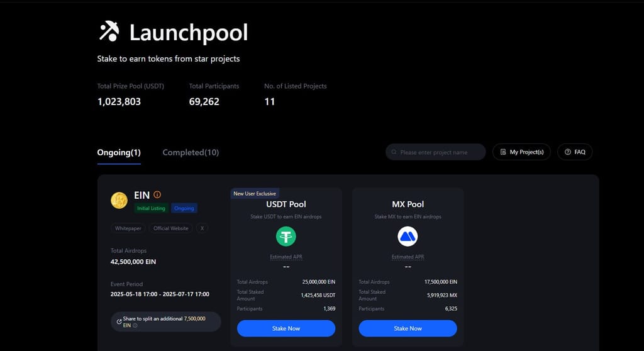Click Estimated APR label in MX Pool
The width and height of the screenshot is (644, 351).
pyautogui.click(x=408, y=257)
